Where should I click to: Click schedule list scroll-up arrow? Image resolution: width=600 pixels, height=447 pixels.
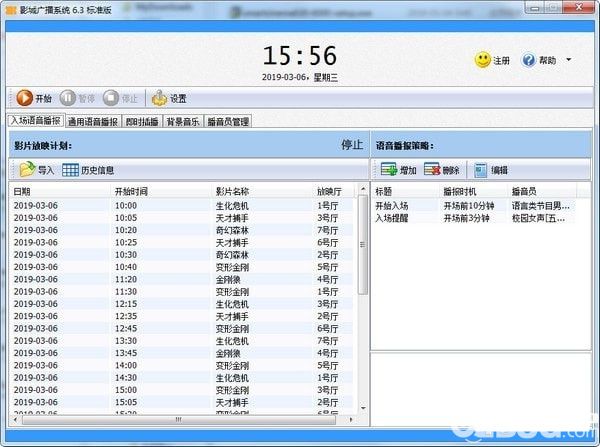point(363,189)
